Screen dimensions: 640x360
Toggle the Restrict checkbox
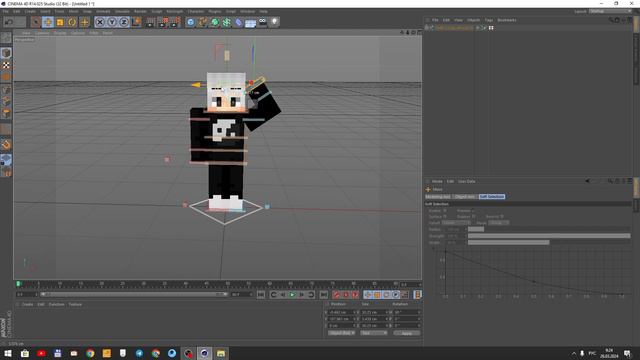point(502,216)
